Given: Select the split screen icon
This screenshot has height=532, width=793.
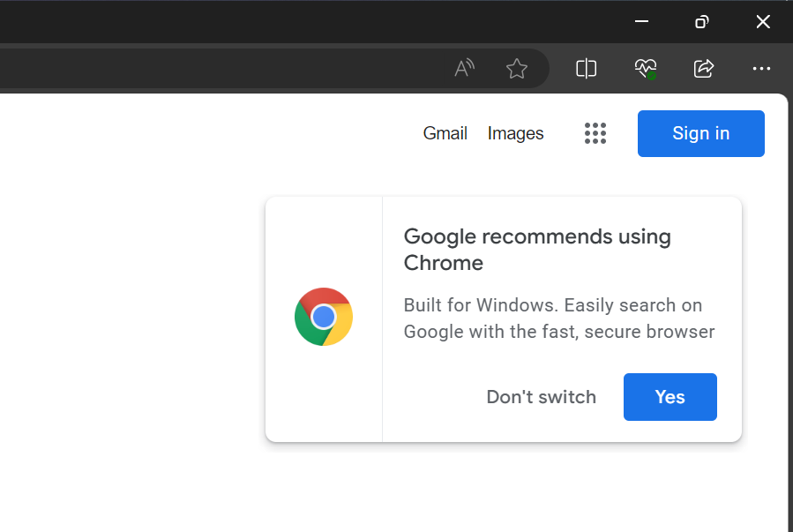Looking at the screenshot, I should coord(586,68).
